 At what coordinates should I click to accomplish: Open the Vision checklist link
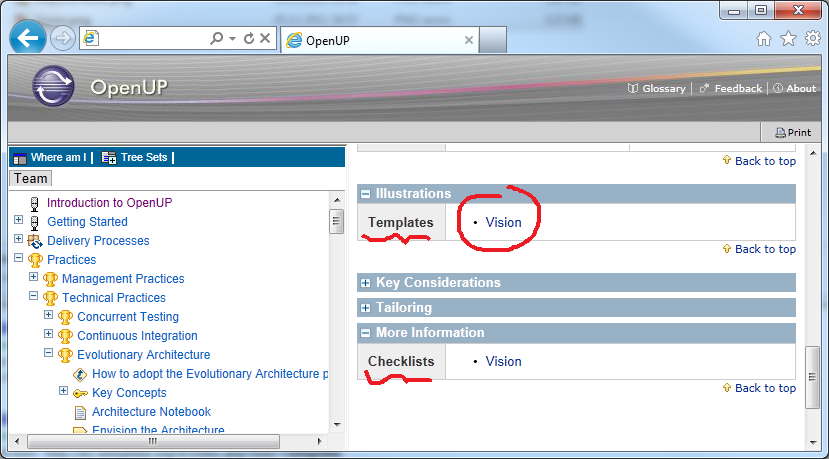[503, 362]
